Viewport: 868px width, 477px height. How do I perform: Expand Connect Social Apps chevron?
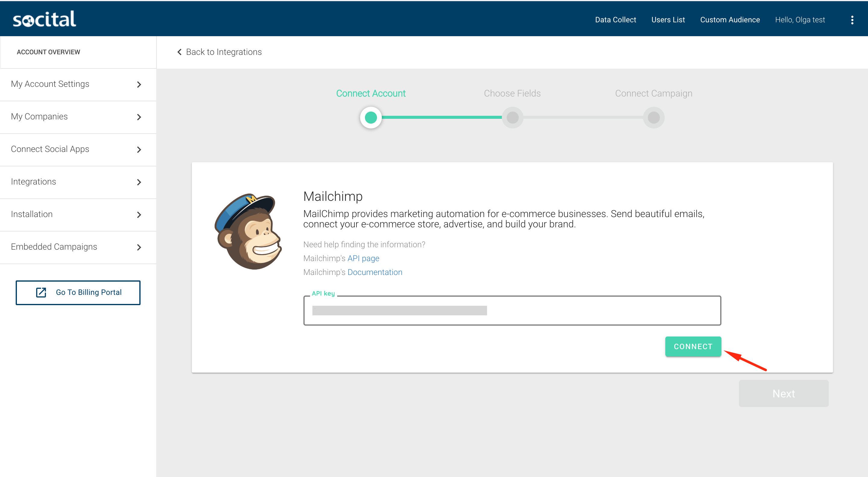click(x=139, y=150)
